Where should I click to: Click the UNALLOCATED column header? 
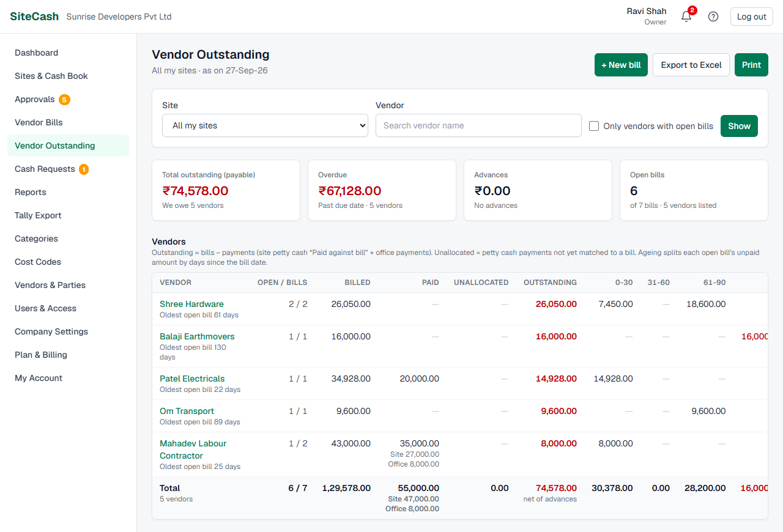(481, 283)
